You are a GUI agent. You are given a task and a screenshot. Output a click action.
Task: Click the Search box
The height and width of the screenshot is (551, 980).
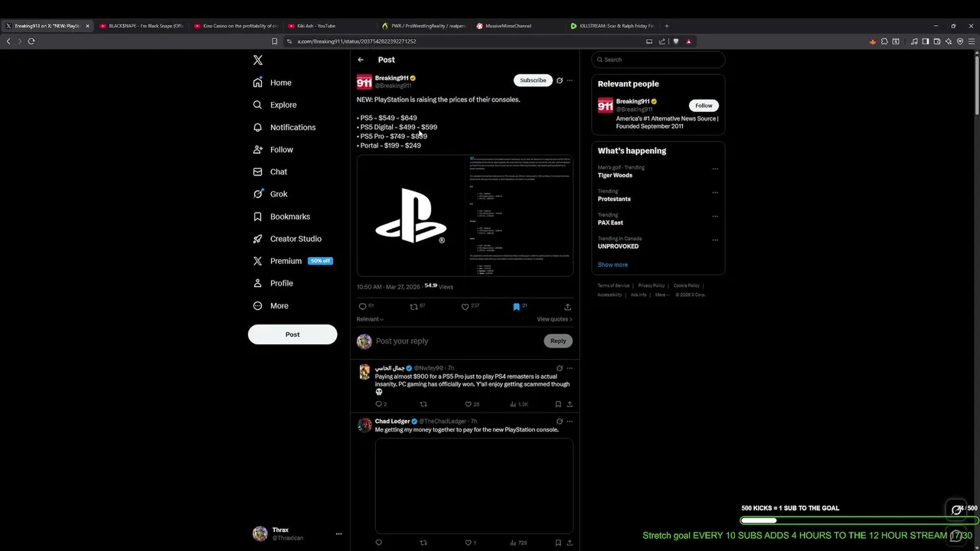pos(658,60)
